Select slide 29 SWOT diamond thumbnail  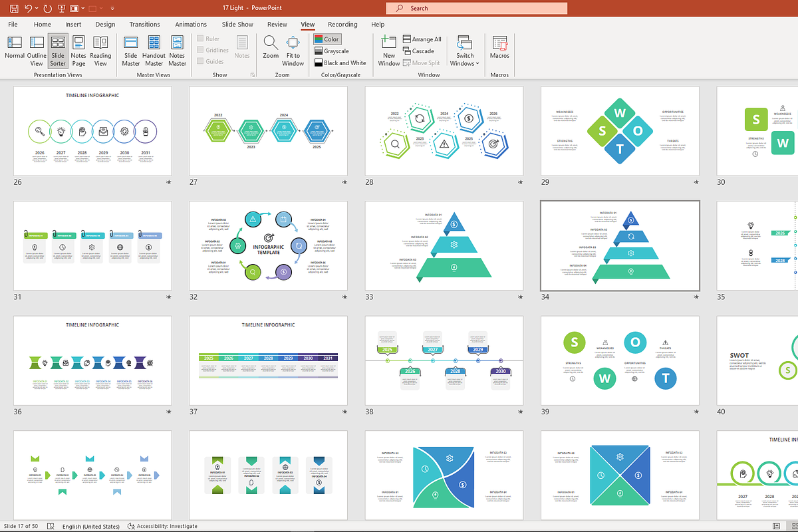tap(620, 131)
